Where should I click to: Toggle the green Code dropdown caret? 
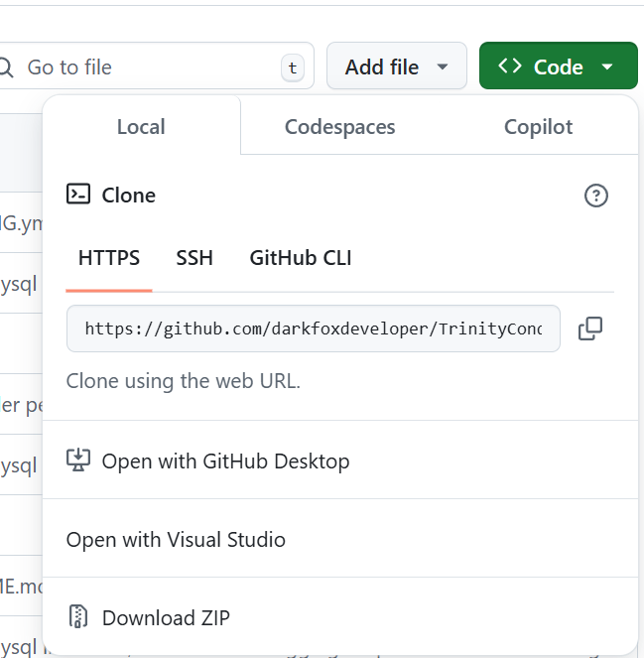coord(606,67)
